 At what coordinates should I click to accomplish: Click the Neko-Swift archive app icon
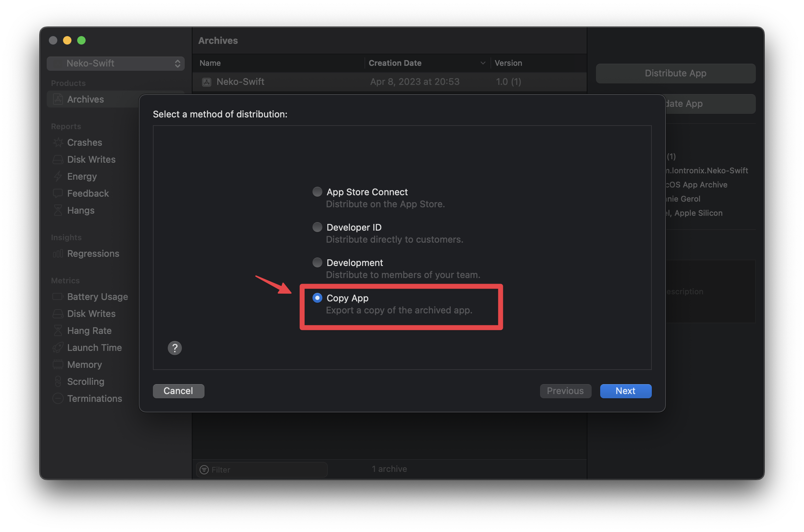coord(207,82)
